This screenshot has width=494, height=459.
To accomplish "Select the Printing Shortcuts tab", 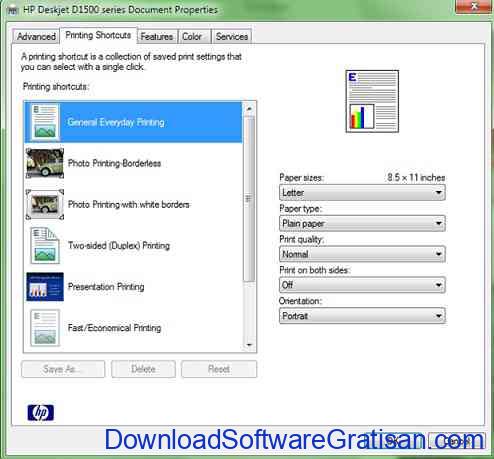I will point(98,35).
